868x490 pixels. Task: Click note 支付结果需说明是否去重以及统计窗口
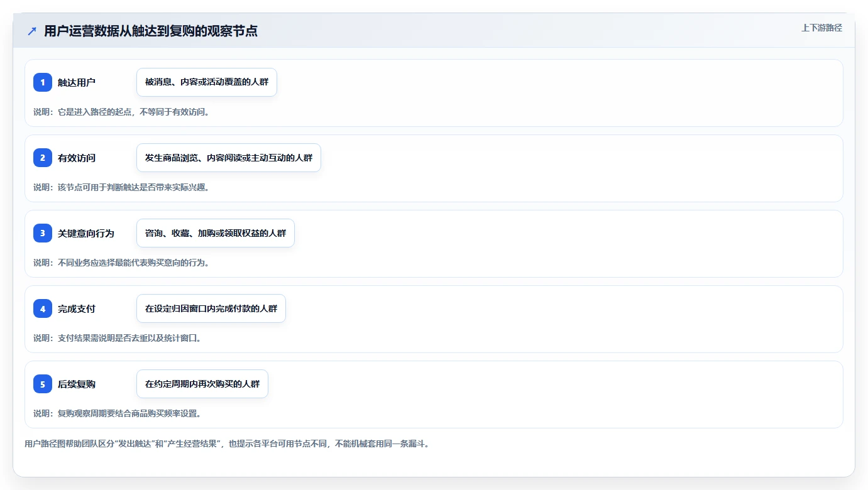coord(117,338)
